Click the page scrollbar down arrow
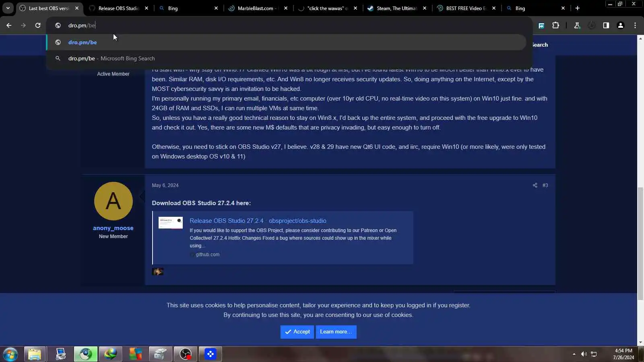Viewport: 644px width, 362px height. 640,342
